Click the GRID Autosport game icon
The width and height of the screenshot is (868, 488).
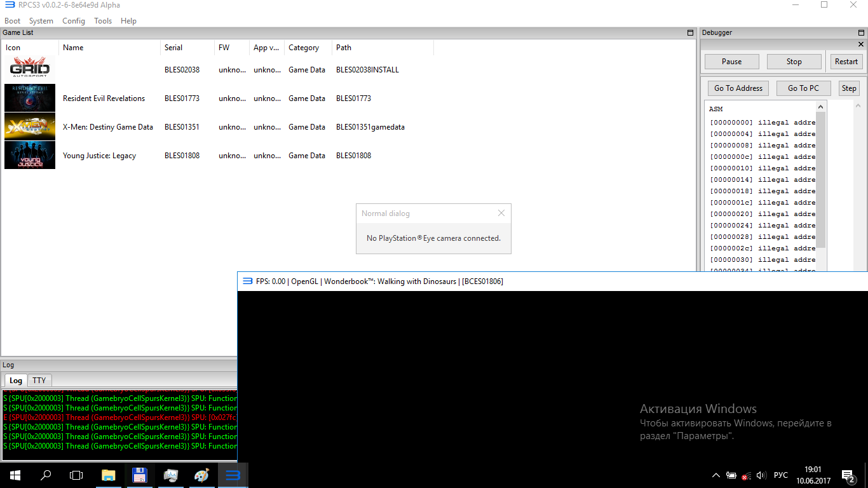[30, 69]
